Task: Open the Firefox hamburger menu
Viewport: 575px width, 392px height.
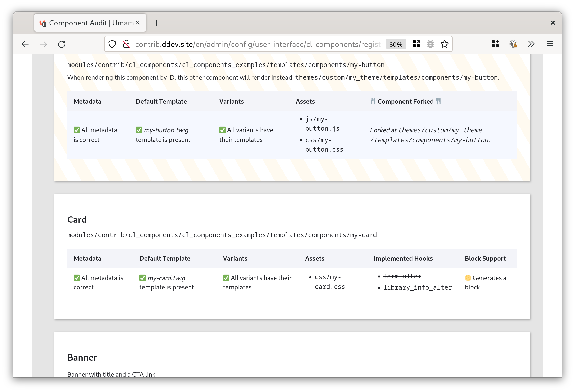Action: coord(550,44)
